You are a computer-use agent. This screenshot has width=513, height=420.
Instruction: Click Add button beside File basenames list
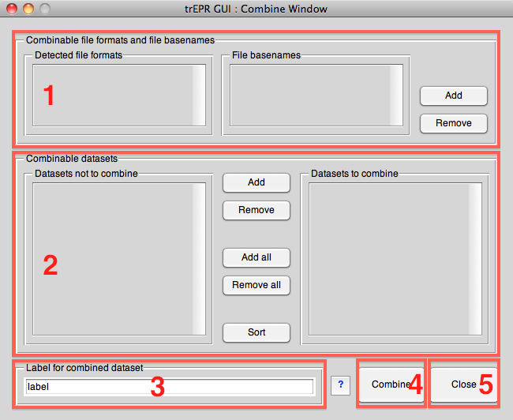pos(453,96)
